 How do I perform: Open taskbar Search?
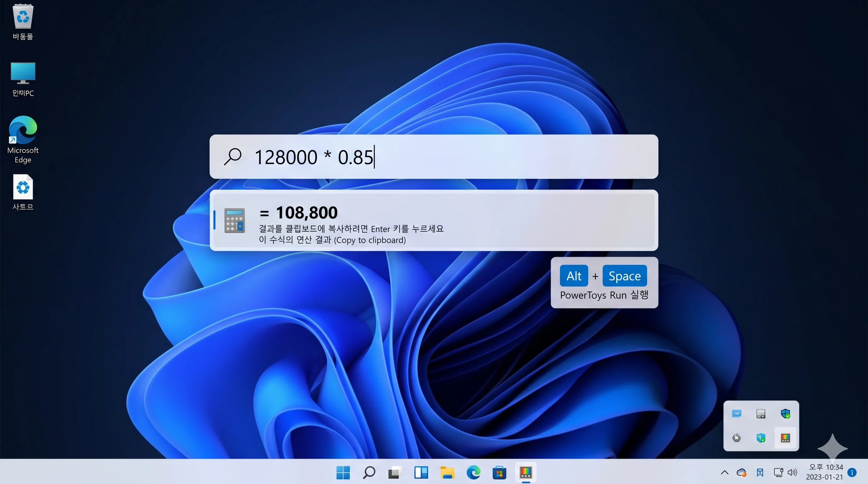tap(369, 473)
